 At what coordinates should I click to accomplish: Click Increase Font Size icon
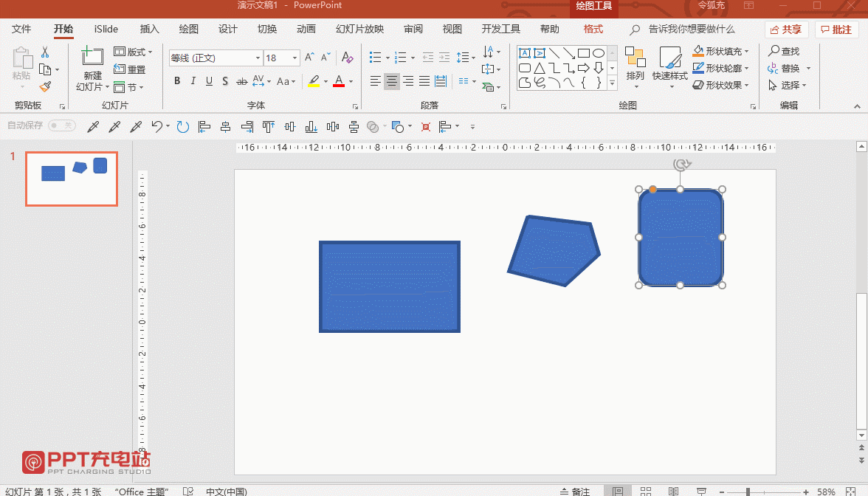tap(309, 57)
